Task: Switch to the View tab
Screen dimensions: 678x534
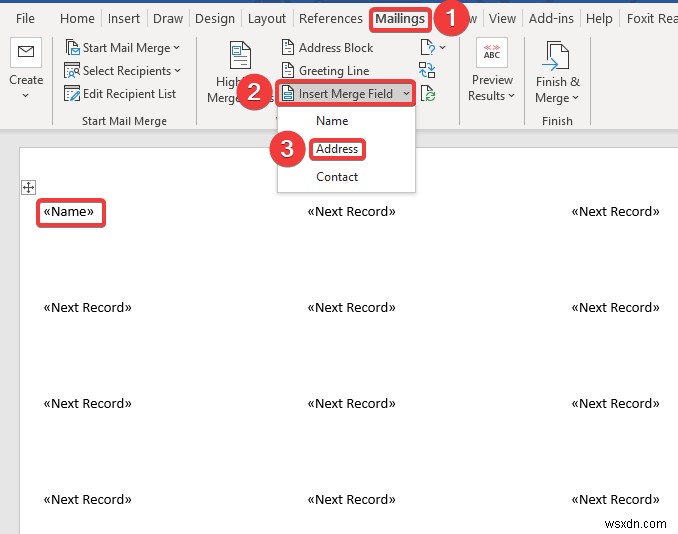Action: coord(502,19)
